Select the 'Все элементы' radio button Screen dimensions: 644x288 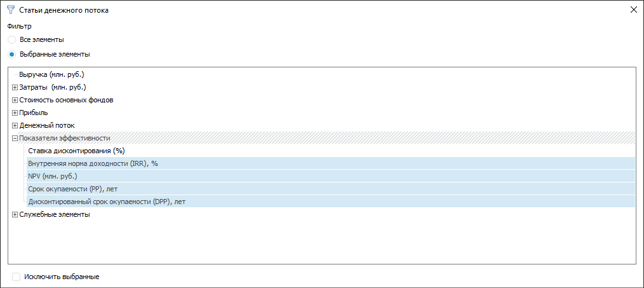click(x=12, y=39)
